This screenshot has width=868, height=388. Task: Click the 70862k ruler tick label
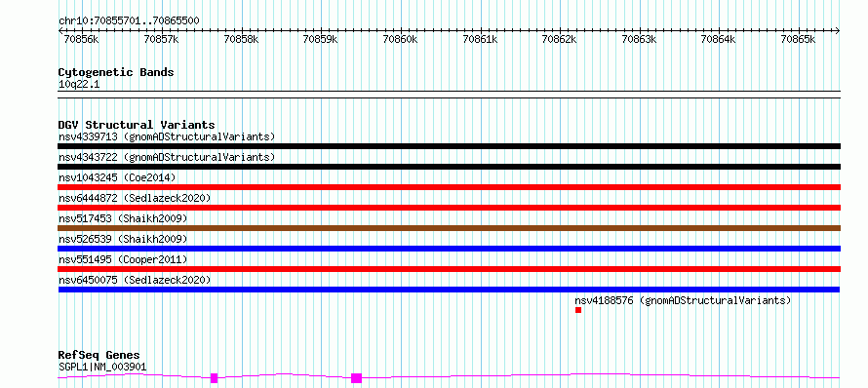(x=560, y=39)
